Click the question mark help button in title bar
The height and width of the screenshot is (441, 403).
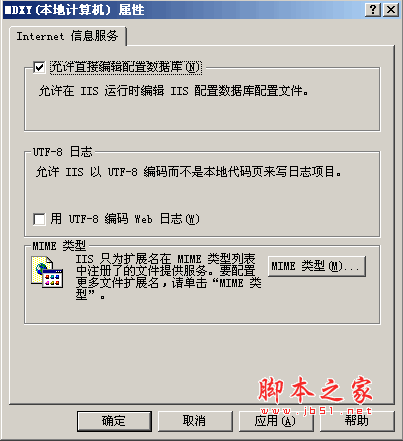373,10
